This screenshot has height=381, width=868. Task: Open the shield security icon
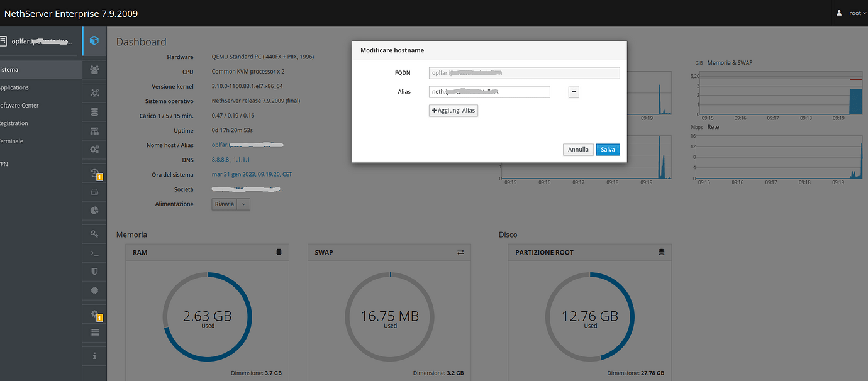94,272
